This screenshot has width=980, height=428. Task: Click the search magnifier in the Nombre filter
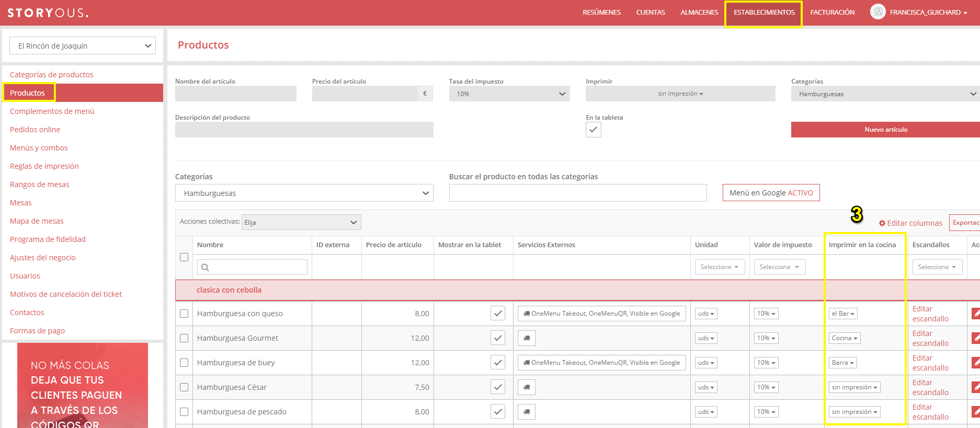205,267
